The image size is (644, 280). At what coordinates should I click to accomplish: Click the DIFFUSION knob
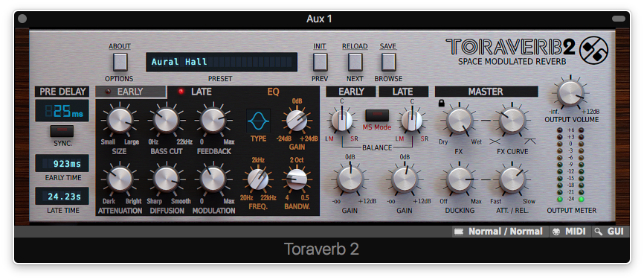pyautogui.click(x=167, y=179)
